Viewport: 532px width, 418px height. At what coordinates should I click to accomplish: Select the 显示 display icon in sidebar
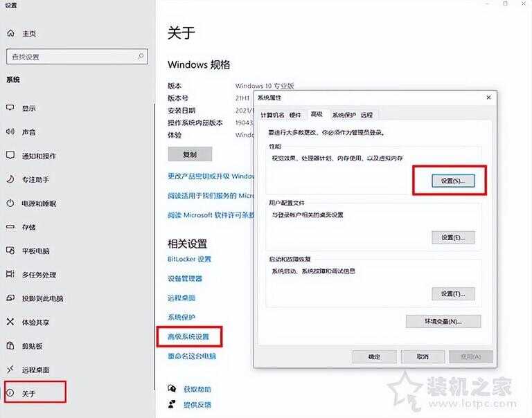tap(10, 108)
